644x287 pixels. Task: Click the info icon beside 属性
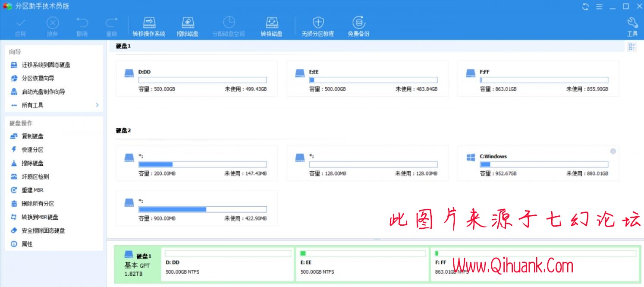pos(14,244)
